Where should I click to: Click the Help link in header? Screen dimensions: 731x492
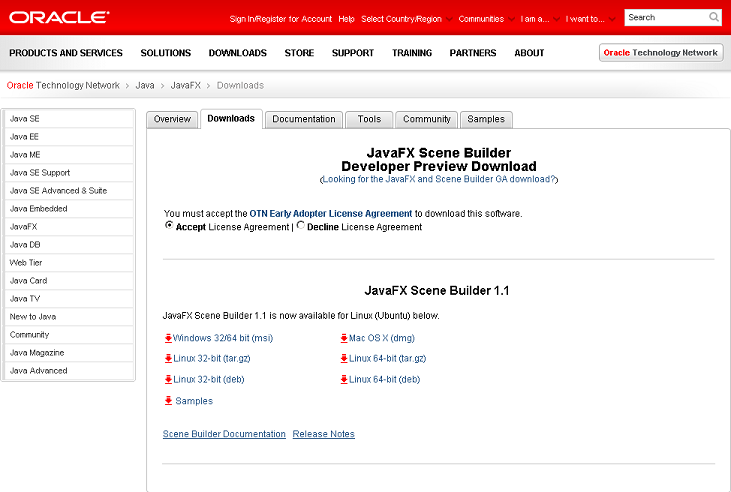(346, 19)
